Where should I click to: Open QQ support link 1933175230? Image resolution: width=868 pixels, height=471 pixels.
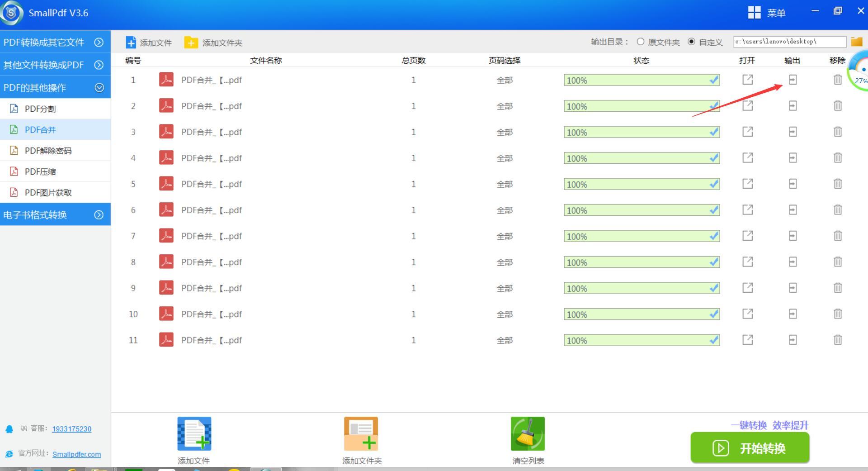pos(71,429)
